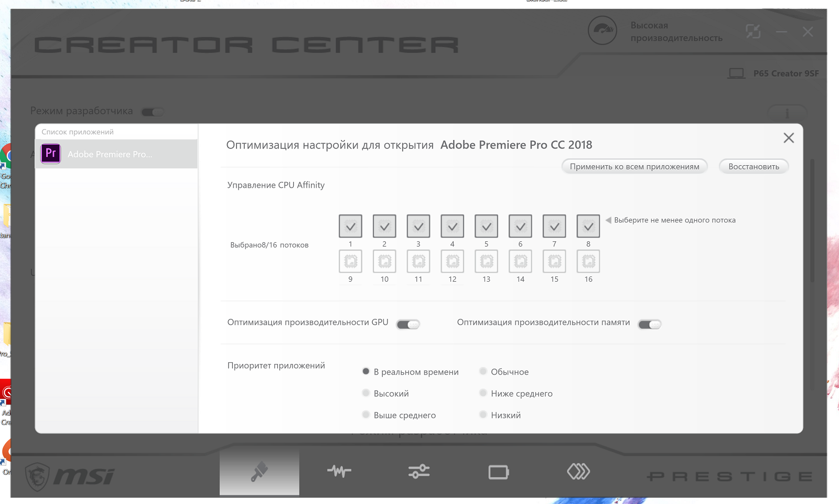839x504 pixels.
Task: Toggle GPU performance optimization switch
Action: pos(408,325)
